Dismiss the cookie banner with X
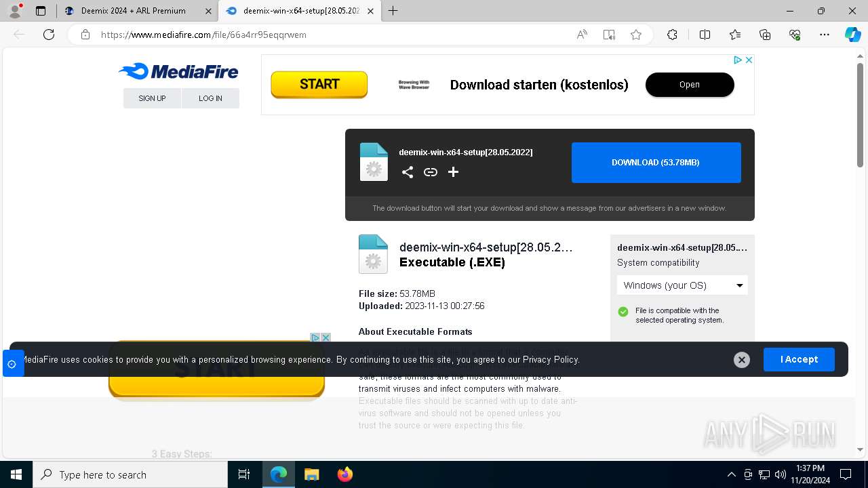Image resolution: width=868 pixels, height=488 pixels. [742, 360]
